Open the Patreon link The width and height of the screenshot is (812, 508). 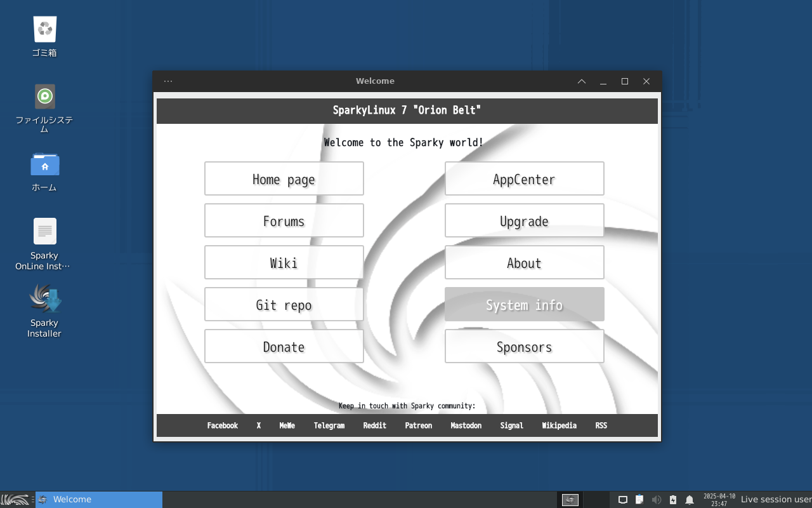[419, 425]
